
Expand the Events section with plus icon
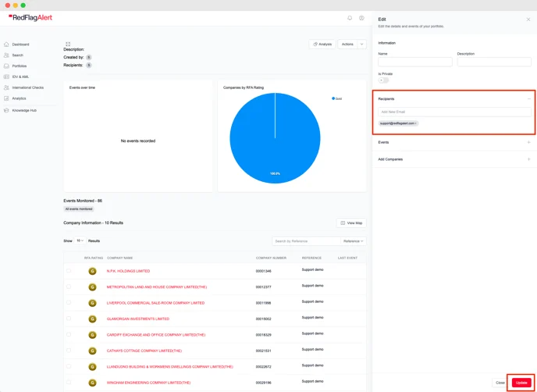[x=528, y=142]
